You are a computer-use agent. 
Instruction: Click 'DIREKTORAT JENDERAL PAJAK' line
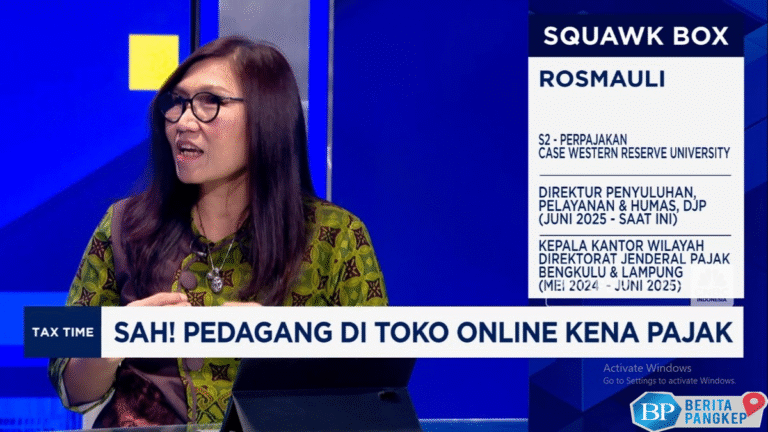point(634,258)
